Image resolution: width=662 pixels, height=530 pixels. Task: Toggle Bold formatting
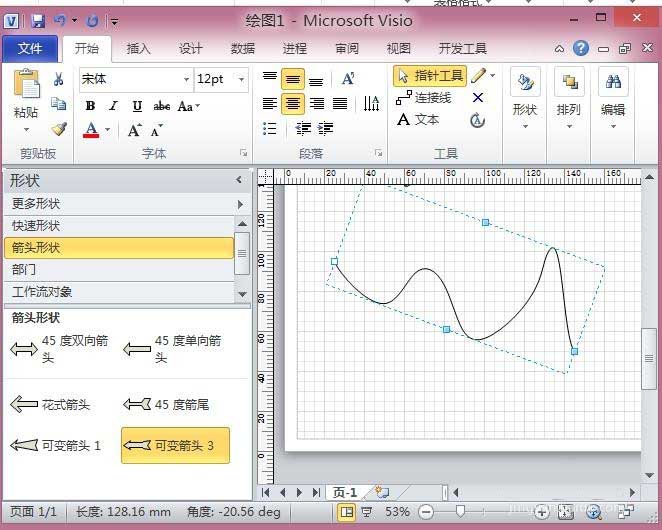click(90, 106)
